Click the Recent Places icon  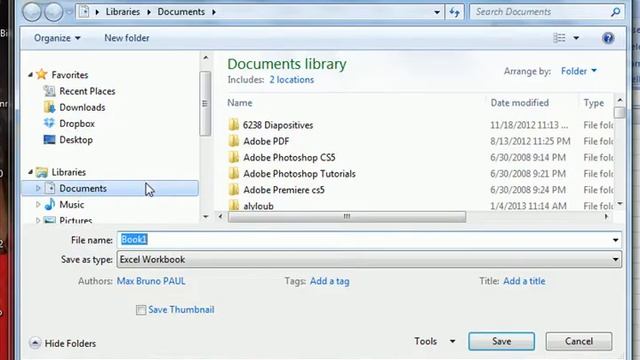click(49, 91)
